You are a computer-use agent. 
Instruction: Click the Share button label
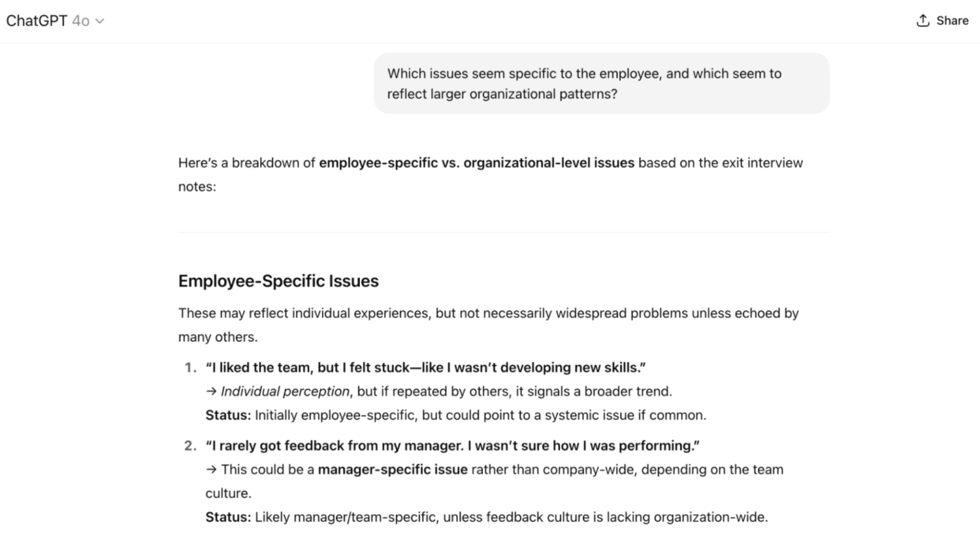point(952,21)
